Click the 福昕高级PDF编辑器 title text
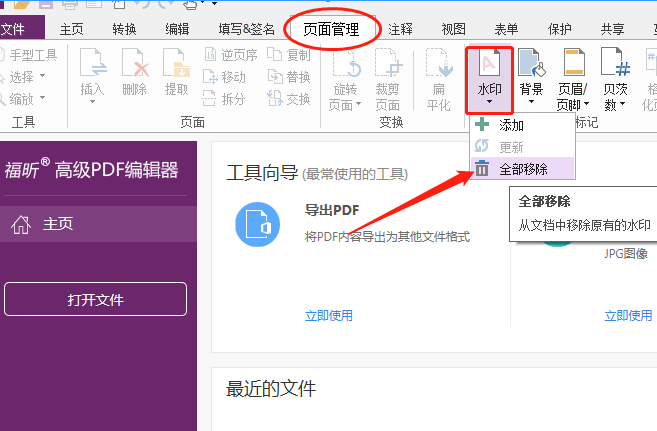Image resolution: width=657 pixels, height=431 pixels. 92,169
